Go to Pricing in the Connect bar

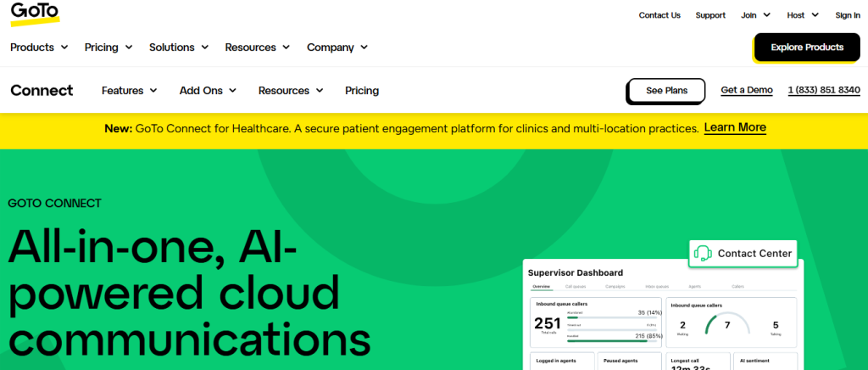pos(362,90)
